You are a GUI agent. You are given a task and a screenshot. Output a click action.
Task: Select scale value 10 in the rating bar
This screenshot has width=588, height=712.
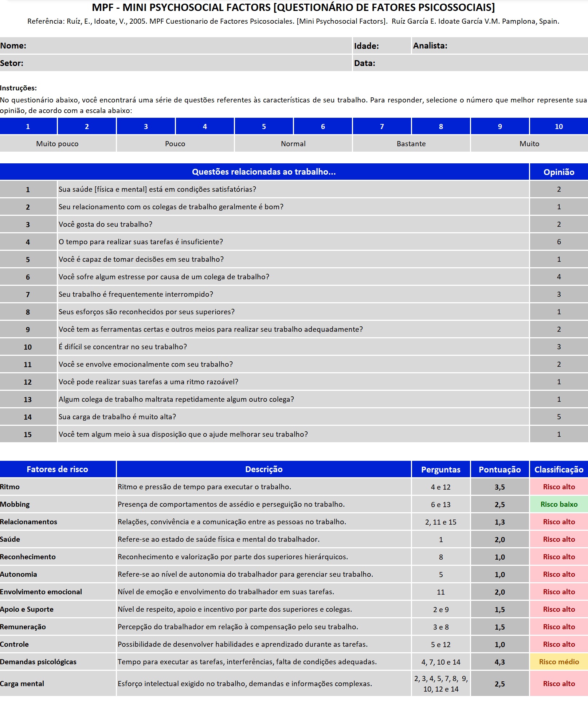tap(558, 127)
